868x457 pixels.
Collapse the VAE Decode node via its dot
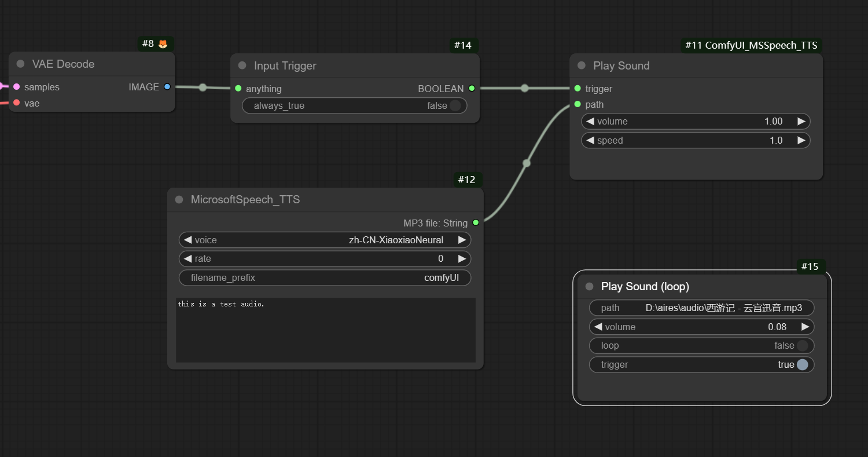pyautogui.click(x=21, y=64)
